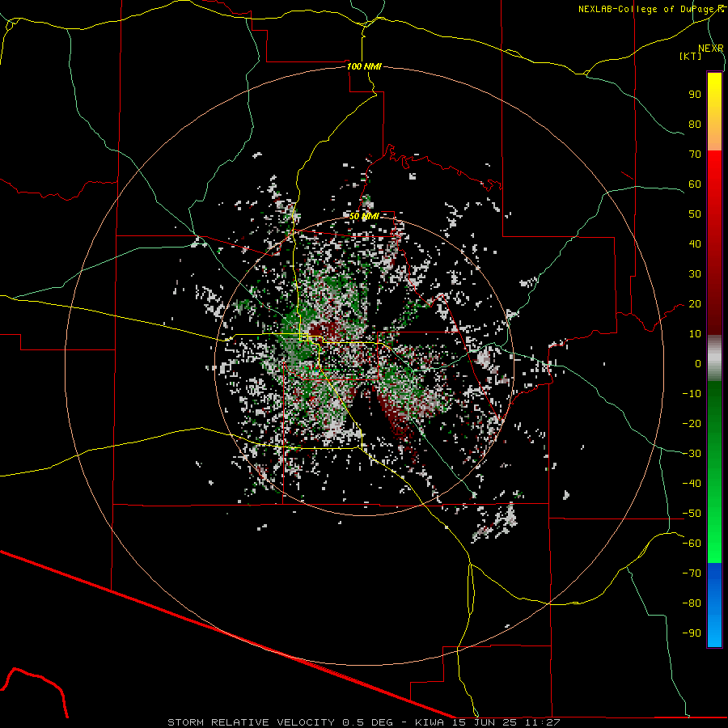The image size is (728, 728).
Task: Select the -70 knot scale label
Action: [692, 574]
